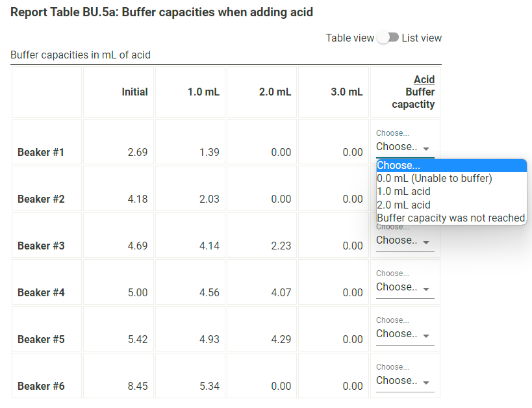Click the dropdown arrow beside Beaker #4 Choose
532x408 pixels.
[x=427, y=288]
